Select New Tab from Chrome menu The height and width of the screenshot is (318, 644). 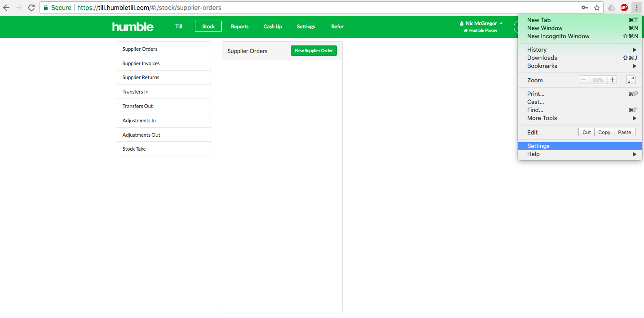[580, 20]
